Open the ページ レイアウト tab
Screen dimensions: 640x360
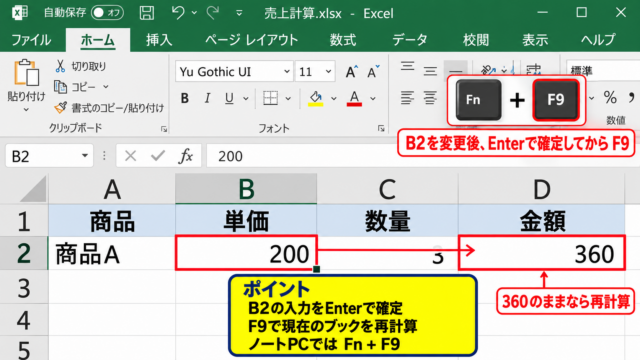tap(251, 40)
